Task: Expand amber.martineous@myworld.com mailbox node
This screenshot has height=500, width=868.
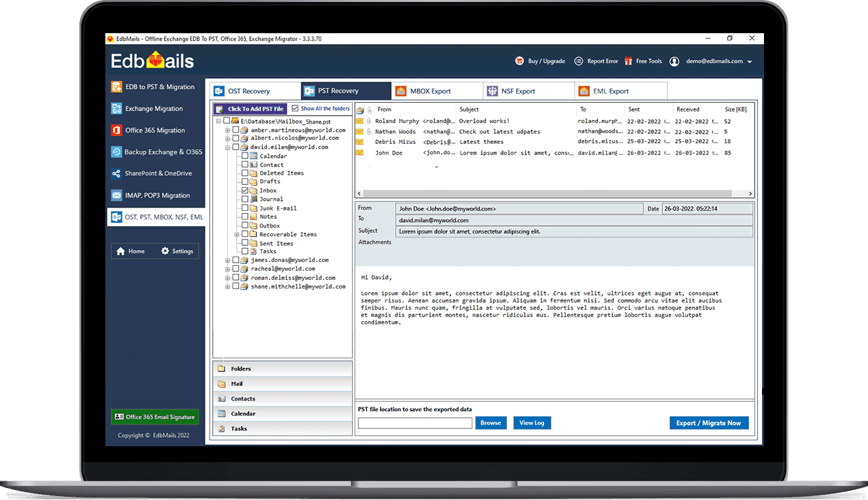Action: coord(228,130)
